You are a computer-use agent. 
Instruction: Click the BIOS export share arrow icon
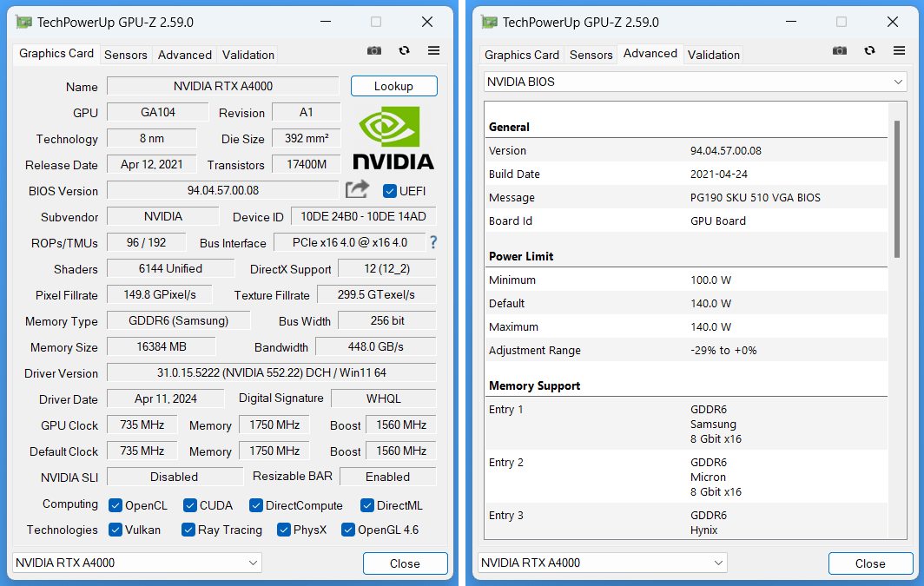click(357, 189)
